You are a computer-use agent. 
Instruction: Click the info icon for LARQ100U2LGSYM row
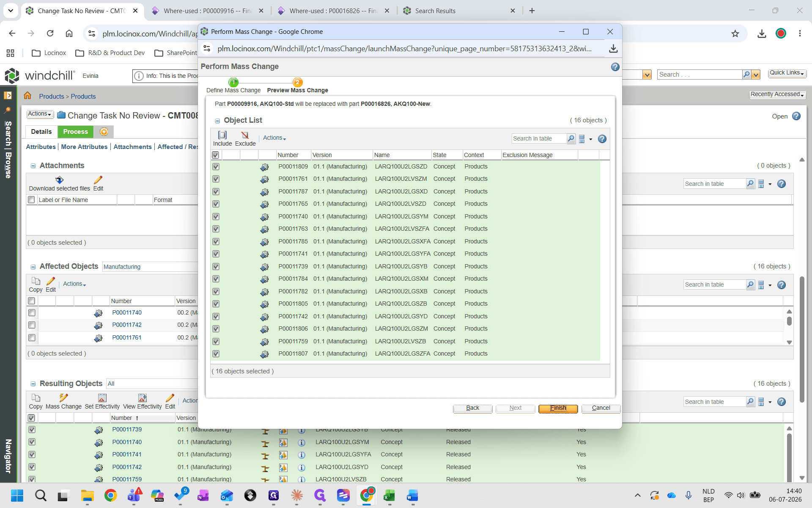click(302, 443)
